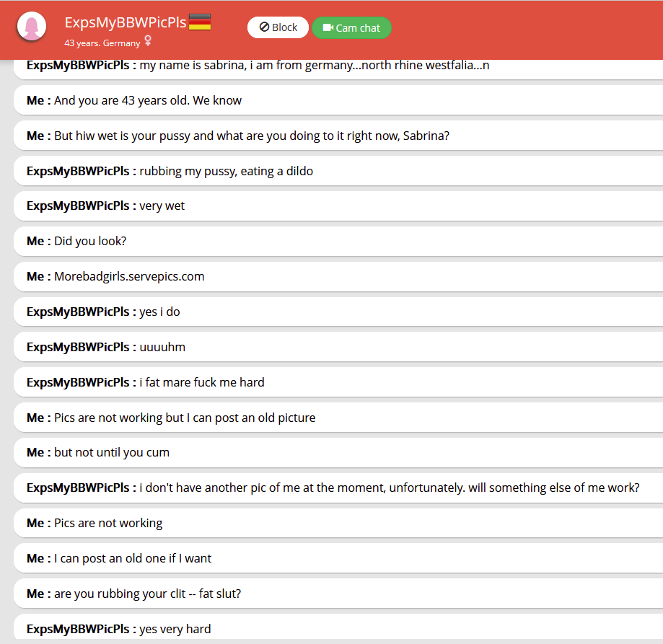663x644 pixels.
Task: Click the German flag icon
Action: 200,22
